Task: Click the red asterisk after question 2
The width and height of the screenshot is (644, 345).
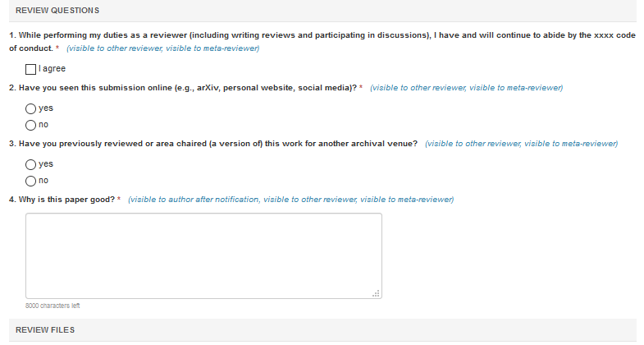Action: [361, 87]
